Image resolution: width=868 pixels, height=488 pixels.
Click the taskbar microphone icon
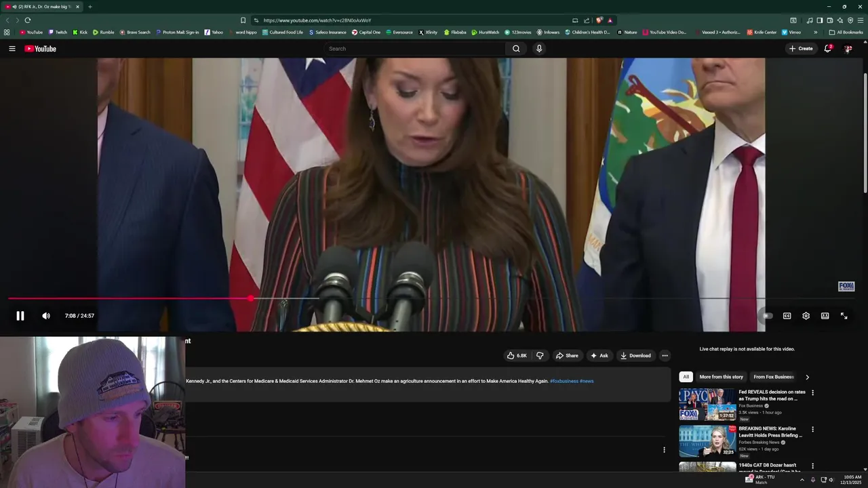click(x=812, y=480)
